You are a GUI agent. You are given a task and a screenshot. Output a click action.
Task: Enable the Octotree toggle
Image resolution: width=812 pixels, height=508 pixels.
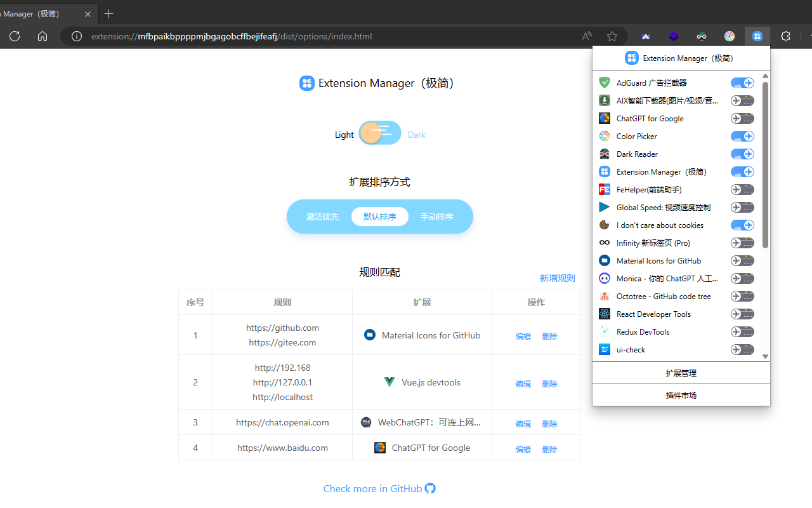point(742,296)
